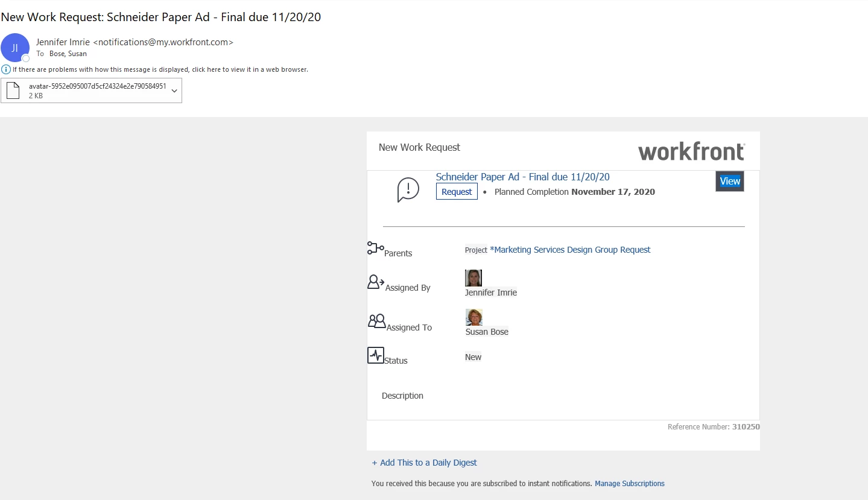Image resolution: width=868 pixels, height=500 pixels.
Task: Click the Jennifer Imrie name under Assigned By
Action: coord(491,293)
